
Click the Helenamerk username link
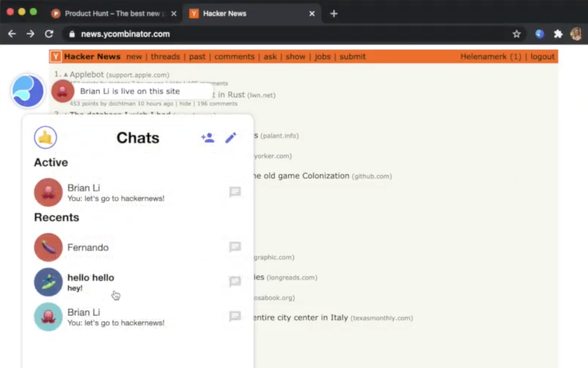tap(484, 57)
